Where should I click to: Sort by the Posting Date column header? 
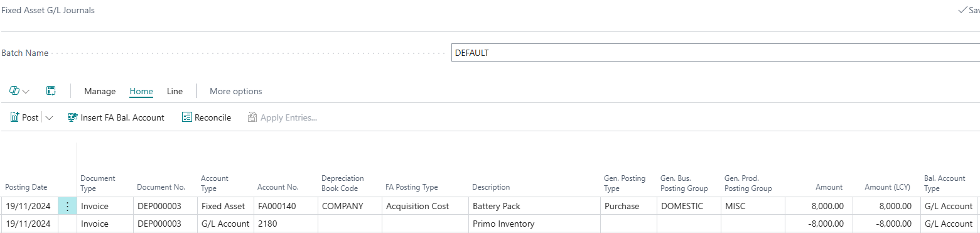(26, 187)
